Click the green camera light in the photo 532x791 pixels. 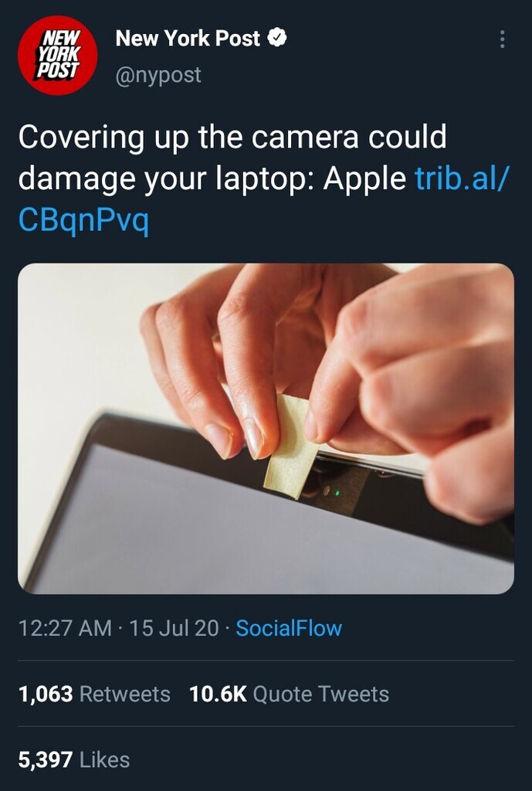click(337, 491)
